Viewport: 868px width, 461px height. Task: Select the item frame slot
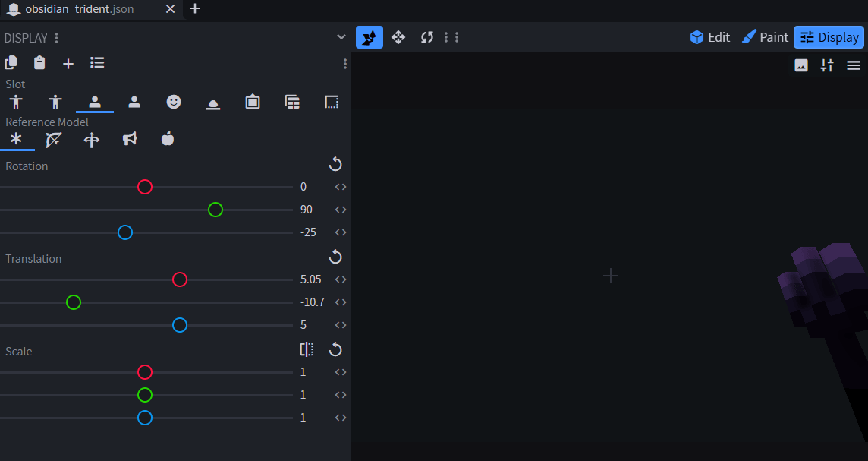point(253,102)
